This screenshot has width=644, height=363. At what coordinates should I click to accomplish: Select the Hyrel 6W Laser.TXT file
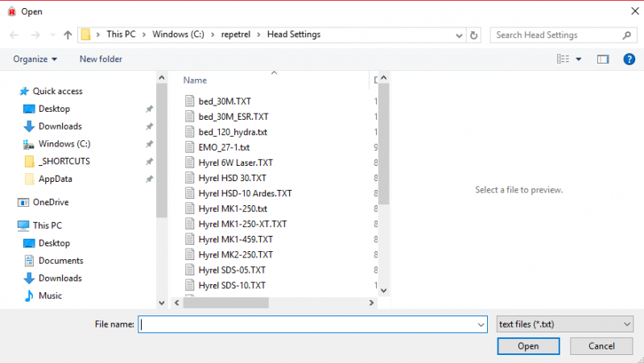tap(235, 163)
